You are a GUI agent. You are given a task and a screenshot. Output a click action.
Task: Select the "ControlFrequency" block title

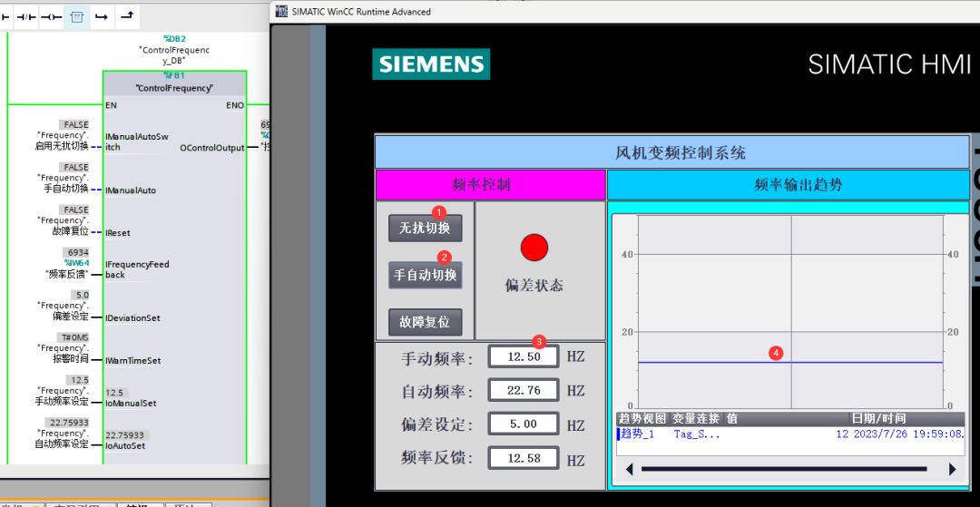174,88
